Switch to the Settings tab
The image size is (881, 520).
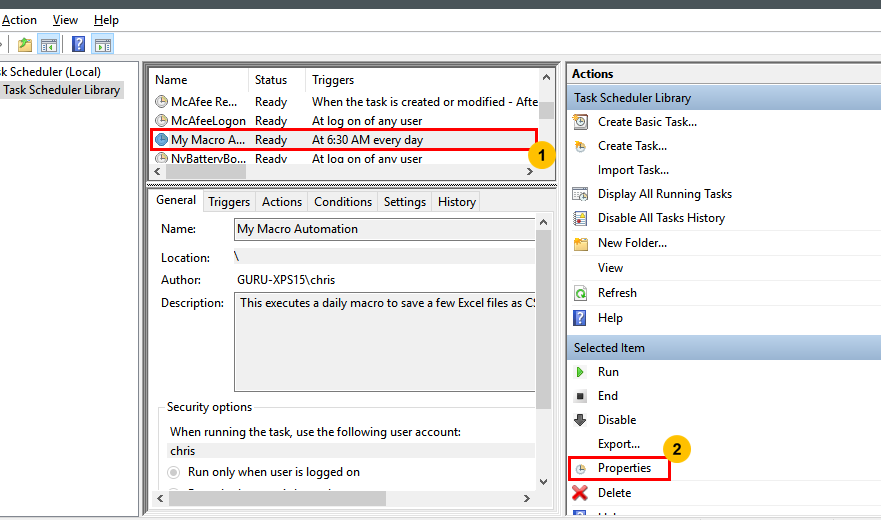coord(405,202)
